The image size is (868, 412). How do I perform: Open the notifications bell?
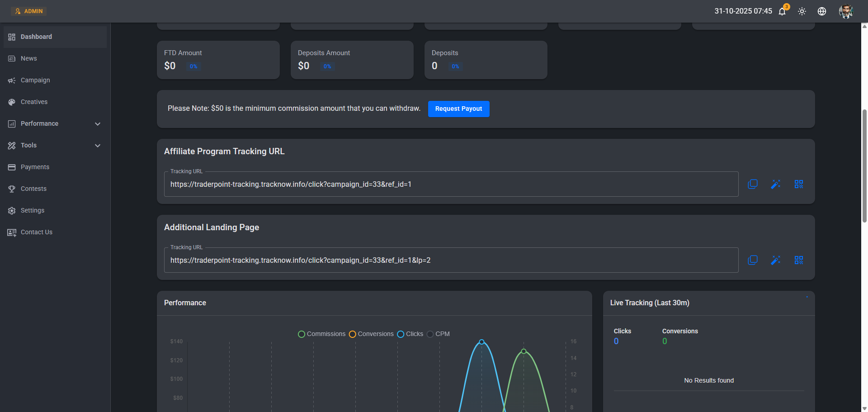(x=782, y=11)
